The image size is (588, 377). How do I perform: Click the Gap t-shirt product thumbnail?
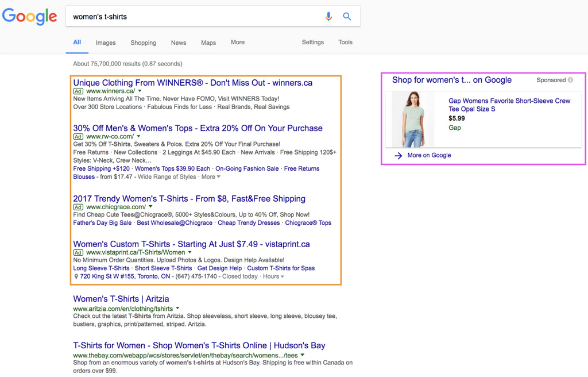pos(413,120)
